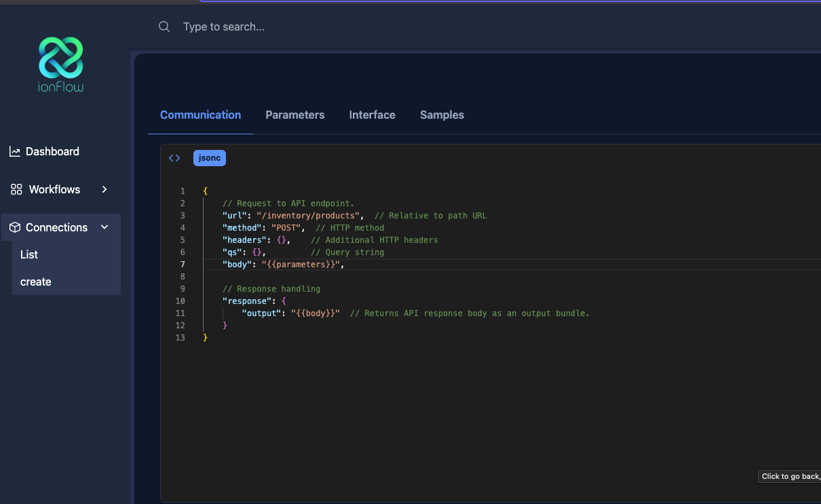The height and width of the screenshot is (504, 821).
Task: Click the Dashboard chart icon
Action: coord(15,151)
